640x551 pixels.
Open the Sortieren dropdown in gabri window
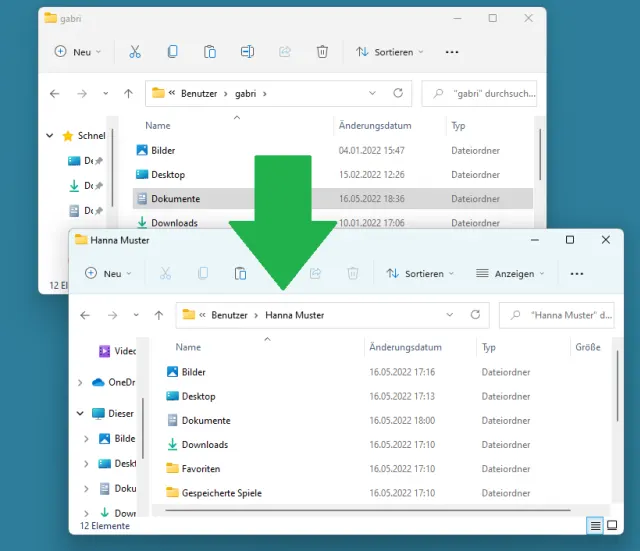point(390,52)
